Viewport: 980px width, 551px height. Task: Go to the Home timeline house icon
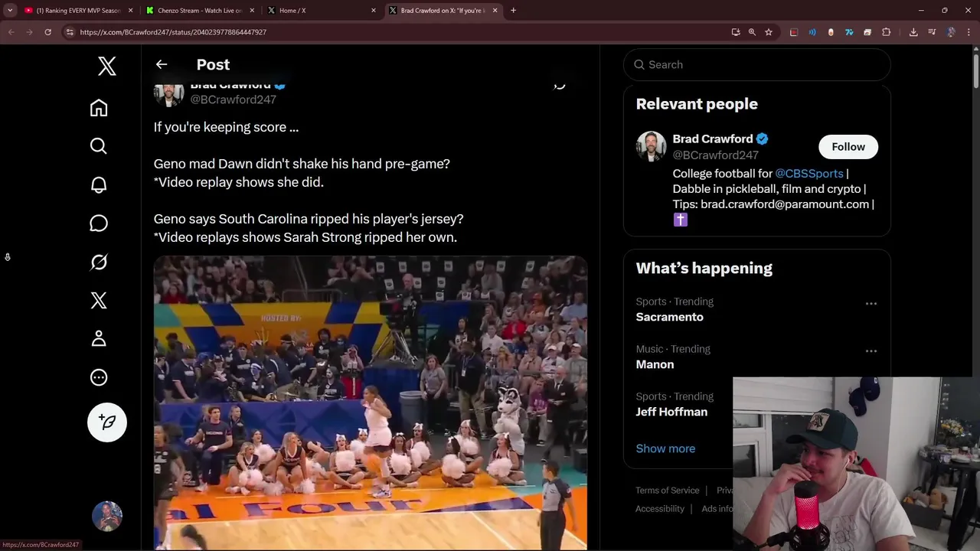(x=99, y=108)
